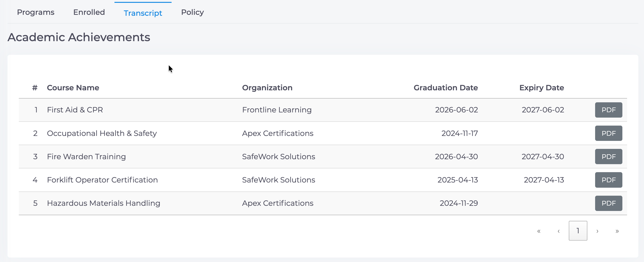Viewport: 644px width, 262px height.
Task: Select page 1 in pagination
Action: click(578, 231)
